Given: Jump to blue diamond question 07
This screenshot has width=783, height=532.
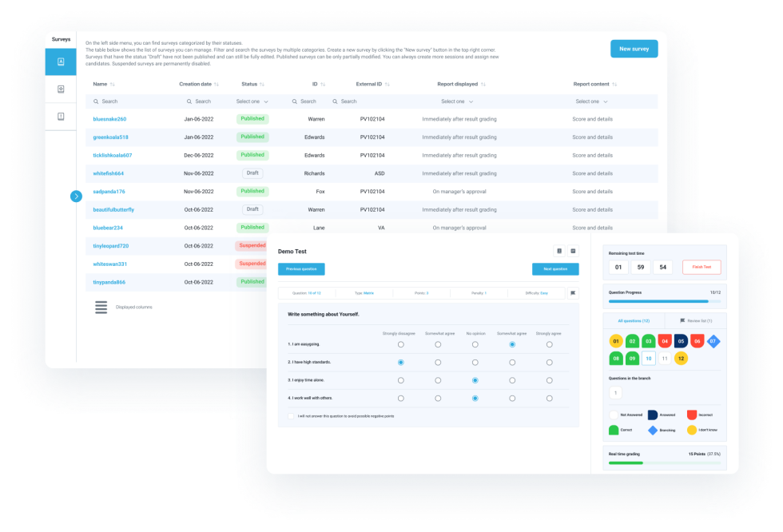Looking at the screenshot, I should [713, 341].
